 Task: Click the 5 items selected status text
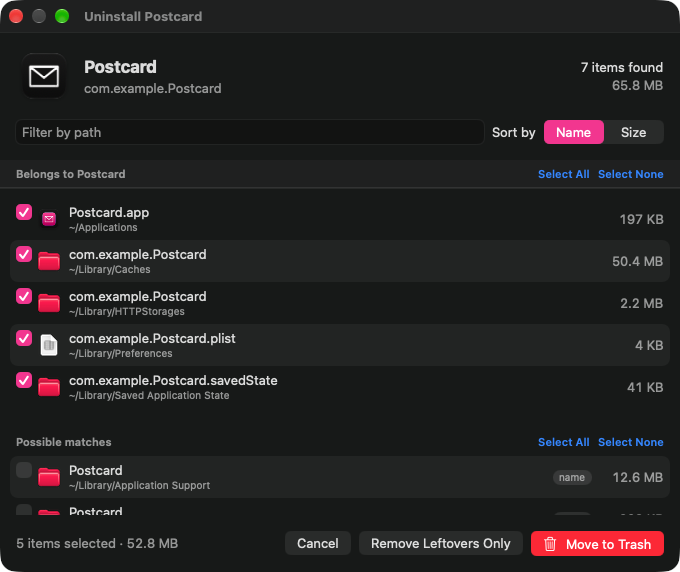pos(97,543)
